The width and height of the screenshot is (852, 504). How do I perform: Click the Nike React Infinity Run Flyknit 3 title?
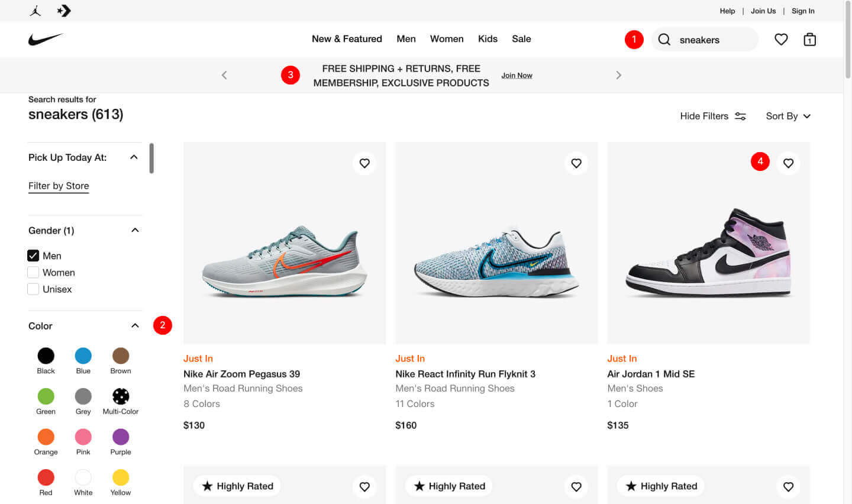click(x=465, y=374)
